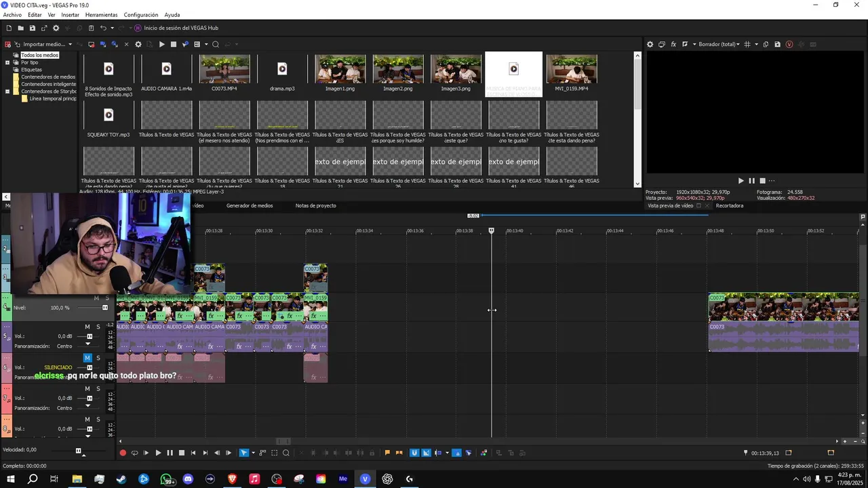The height and width of the screenshot is (488, 868).
Task: Stop media preview in Project Media toolbar
Action: [x=173, y=44]
